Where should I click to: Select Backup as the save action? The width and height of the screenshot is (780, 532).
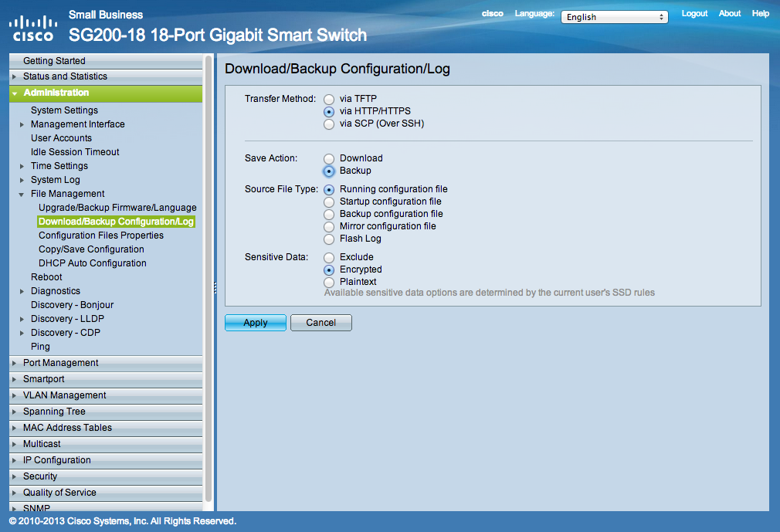(x=329, y=171)
